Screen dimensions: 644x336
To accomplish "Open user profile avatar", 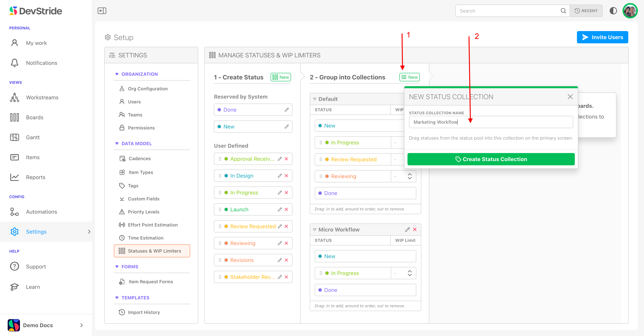I will pos(630,11).
